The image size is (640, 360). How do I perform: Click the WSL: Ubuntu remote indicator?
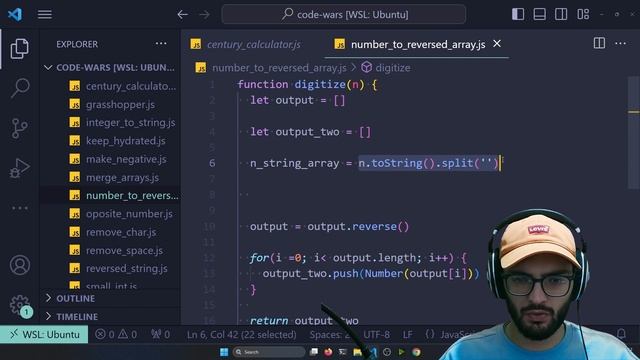[44, 334]
